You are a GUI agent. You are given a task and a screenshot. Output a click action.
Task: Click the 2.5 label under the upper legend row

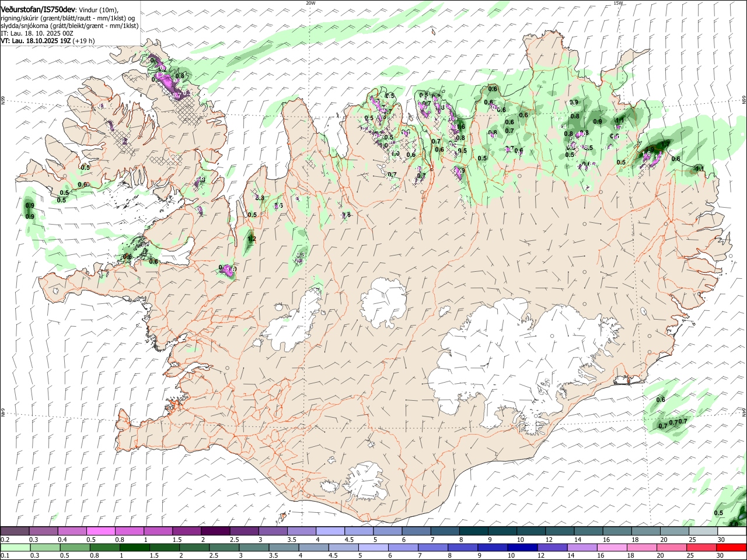point(235,540)
